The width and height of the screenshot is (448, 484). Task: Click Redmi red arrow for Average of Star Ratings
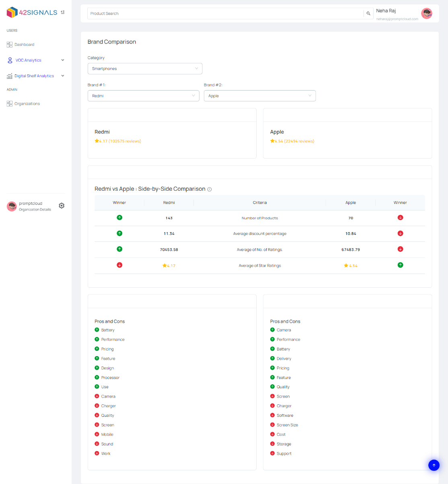click(119, 265)
